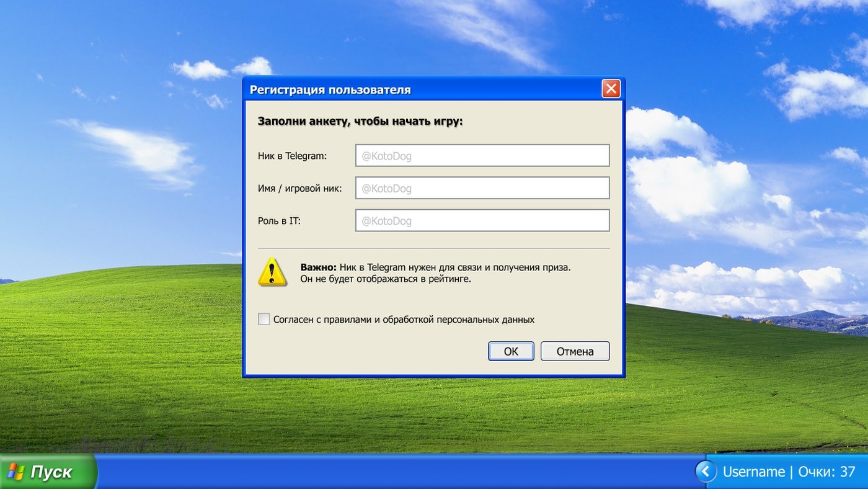Click the Важно notice about Telegram ник
868x489 pixels.
pyautogui.click(x=435, y=273)
